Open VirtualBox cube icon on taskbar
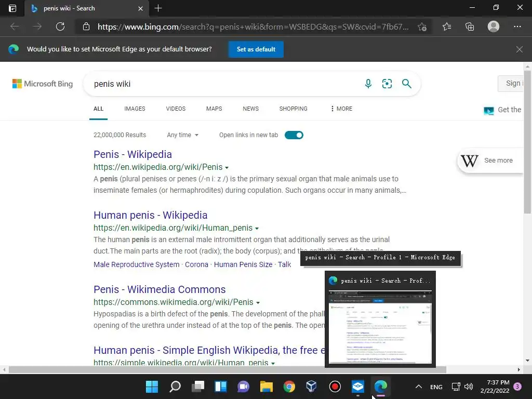The width and height of the screenshot is (532, 399). [312, 387]
